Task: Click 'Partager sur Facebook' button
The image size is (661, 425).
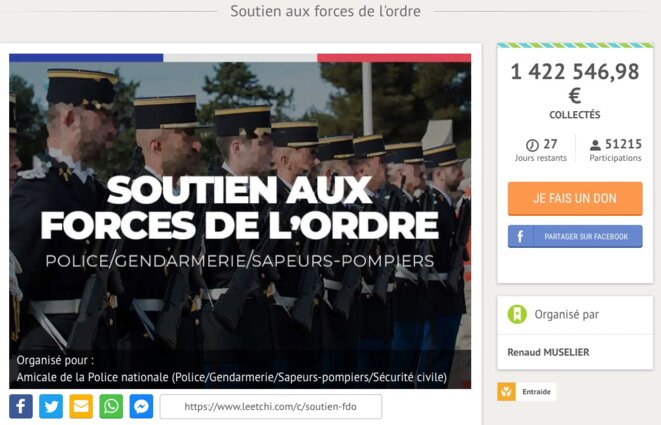Action: [575, 237]
